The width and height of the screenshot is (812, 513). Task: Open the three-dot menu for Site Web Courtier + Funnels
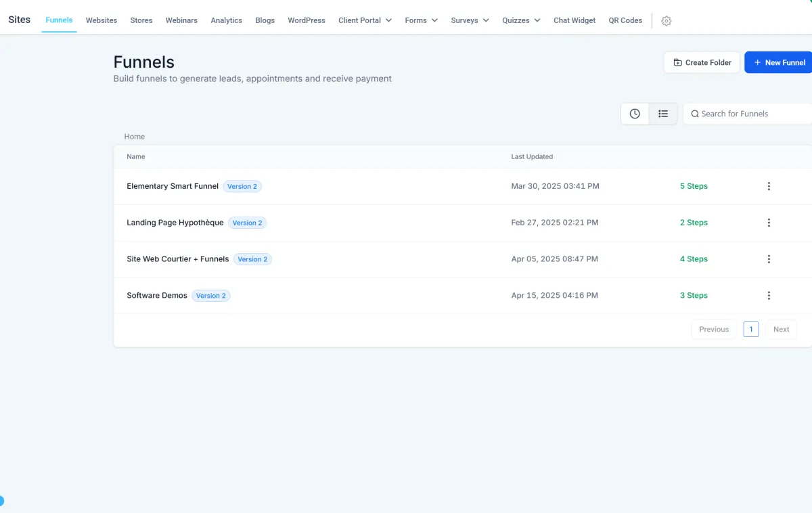[x=769, y=259]
